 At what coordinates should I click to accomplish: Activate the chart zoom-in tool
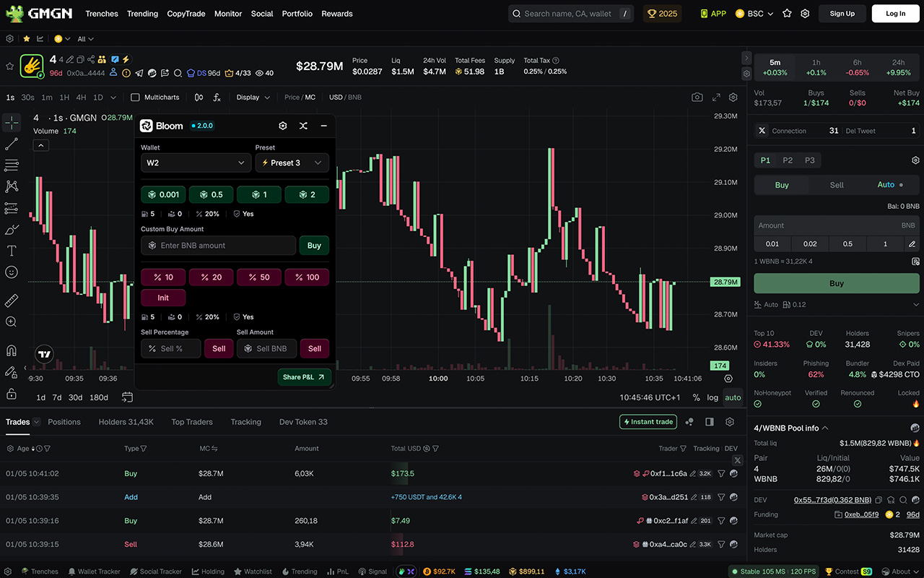(x=12, y=322)
